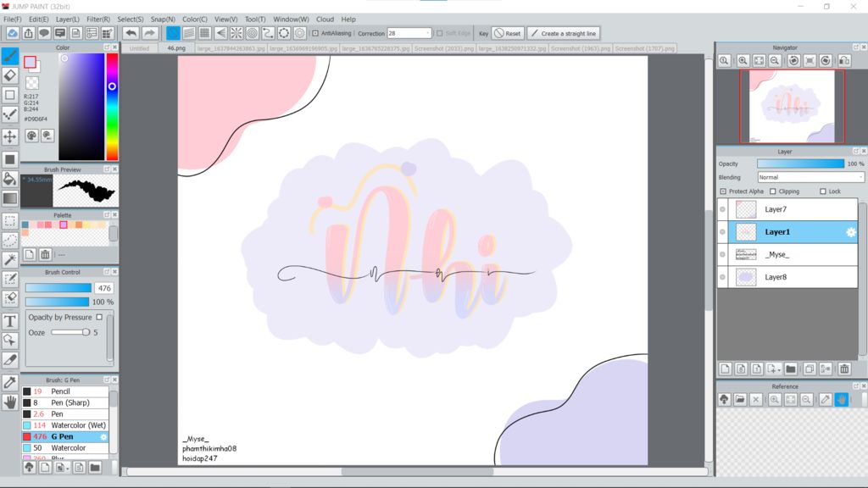Viewport: 868px width, 488px height.
Task: Hide Layer1 visibility dot
Action: (x=722, y=232)
